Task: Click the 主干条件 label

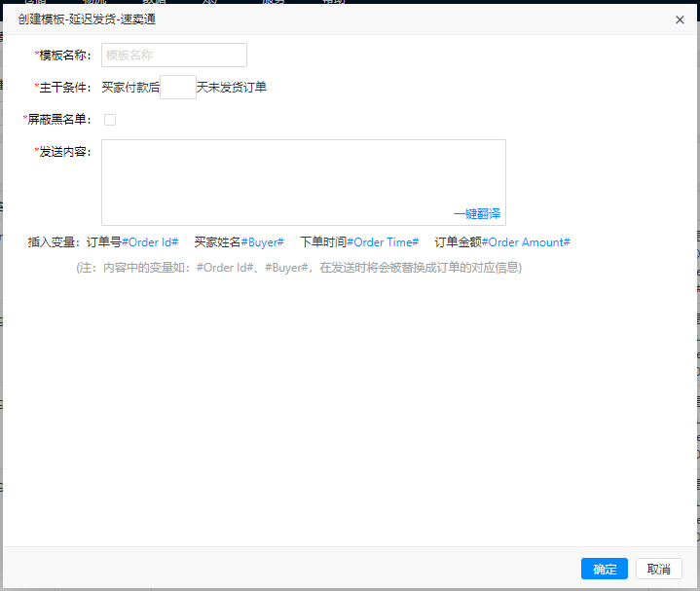Action: point(65,88)
